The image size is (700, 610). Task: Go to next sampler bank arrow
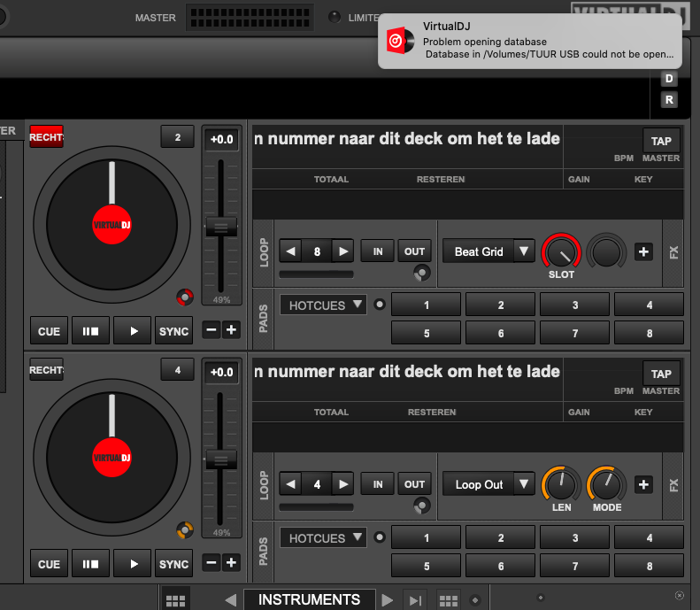click(x=388, y=599)
